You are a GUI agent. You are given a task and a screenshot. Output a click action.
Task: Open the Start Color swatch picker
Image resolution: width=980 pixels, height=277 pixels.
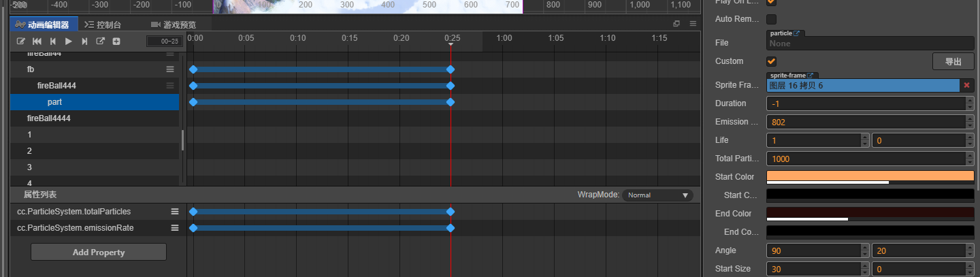(x=870, y=176)
